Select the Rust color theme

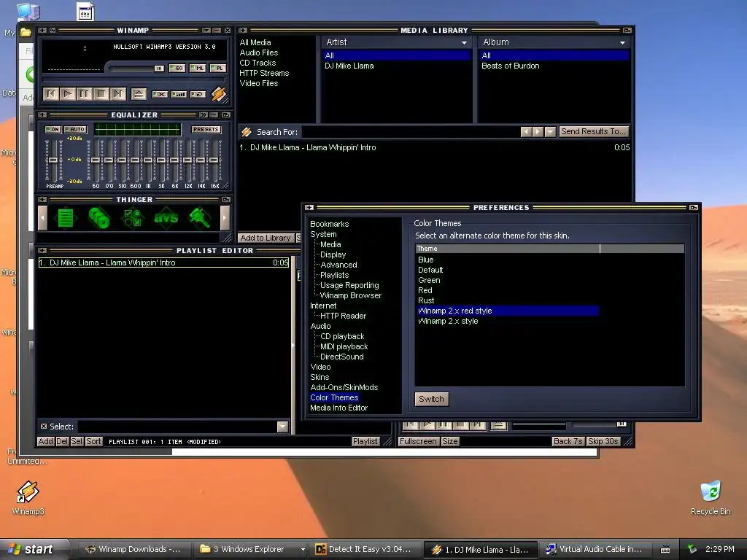[426, 300]
